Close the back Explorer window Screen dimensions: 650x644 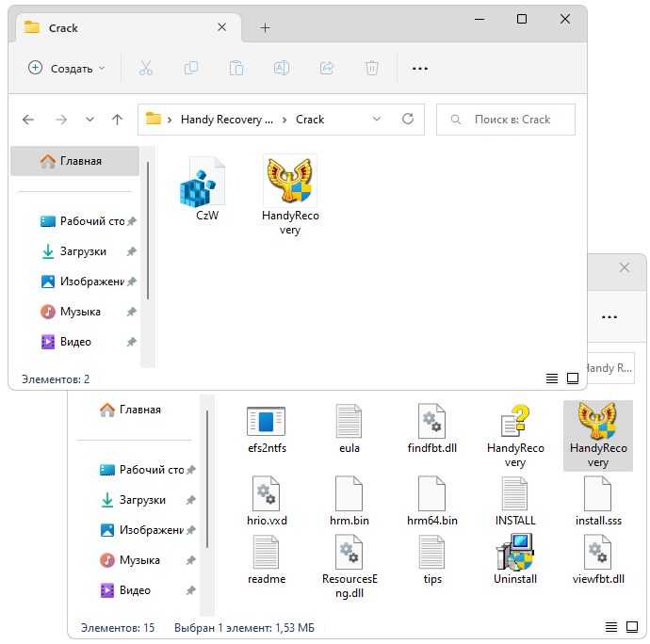pyautogui.click(x=625, y=267)
